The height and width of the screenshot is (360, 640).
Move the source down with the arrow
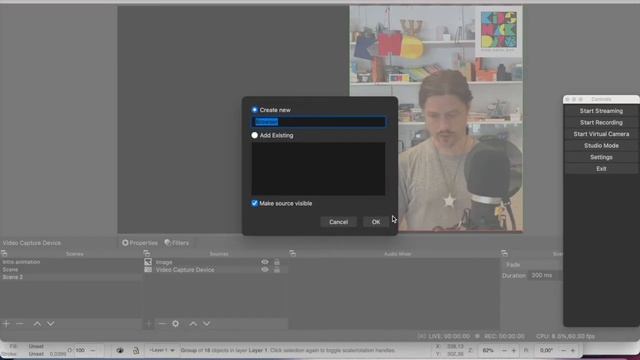[x=207, y=324]
